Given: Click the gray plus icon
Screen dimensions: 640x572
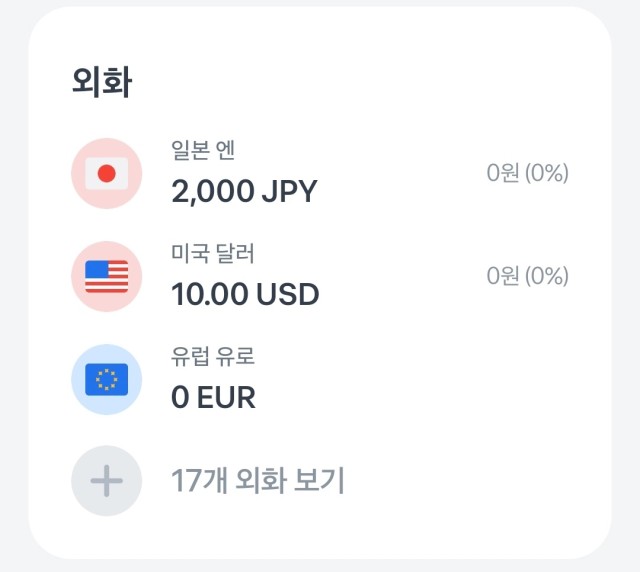Looking at the screenshot, I should 107,481.
